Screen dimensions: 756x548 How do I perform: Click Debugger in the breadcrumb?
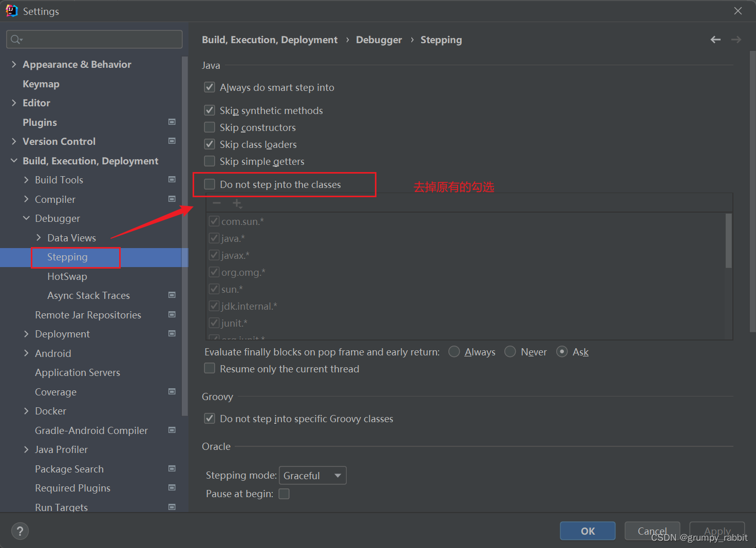tap(379, 40)
